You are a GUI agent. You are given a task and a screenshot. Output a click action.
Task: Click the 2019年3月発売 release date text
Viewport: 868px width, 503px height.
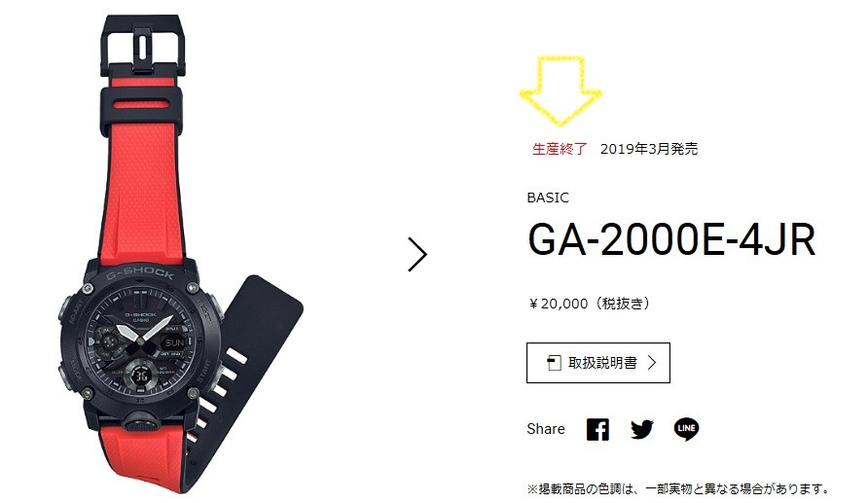click(x=649, y=149)
